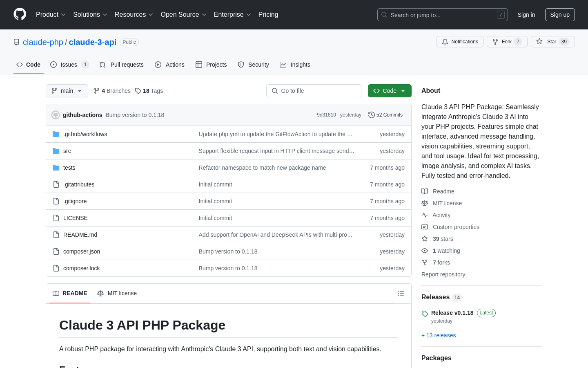
Task: Click the Custom properties note icon
Action: pyautogui.click(x=425, y=227)
